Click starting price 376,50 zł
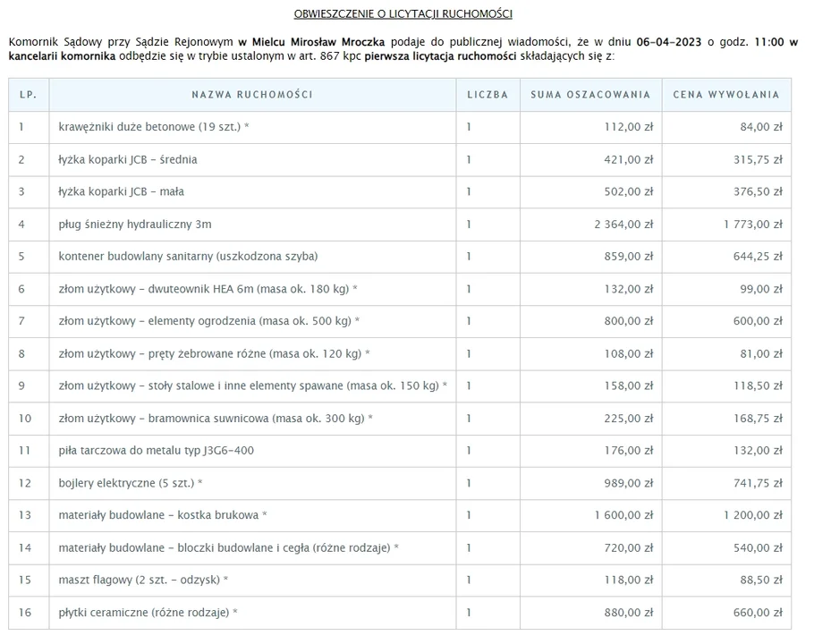This screenshot has width=831, height=644. [758, 192]
